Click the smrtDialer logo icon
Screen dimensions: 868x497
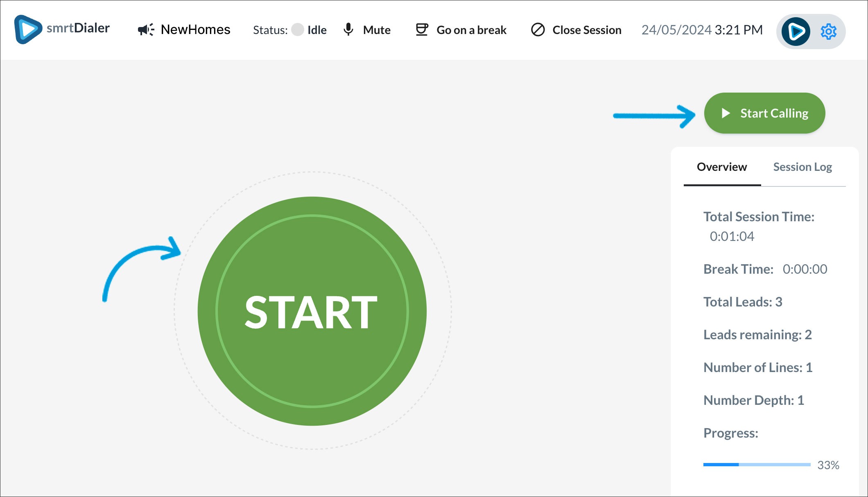coord(28,30)
